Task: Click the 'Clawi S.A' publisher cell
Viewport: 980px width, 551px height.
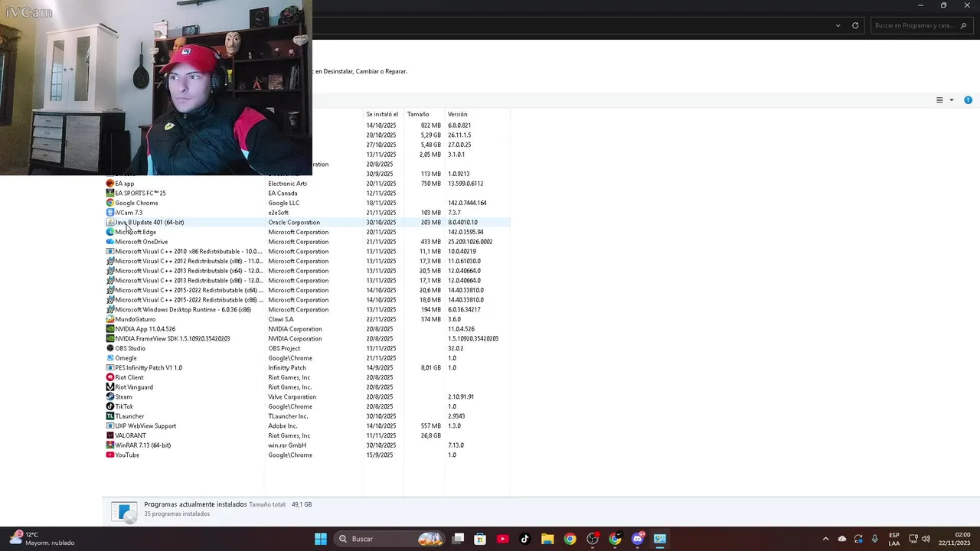Action: point(281,319)
